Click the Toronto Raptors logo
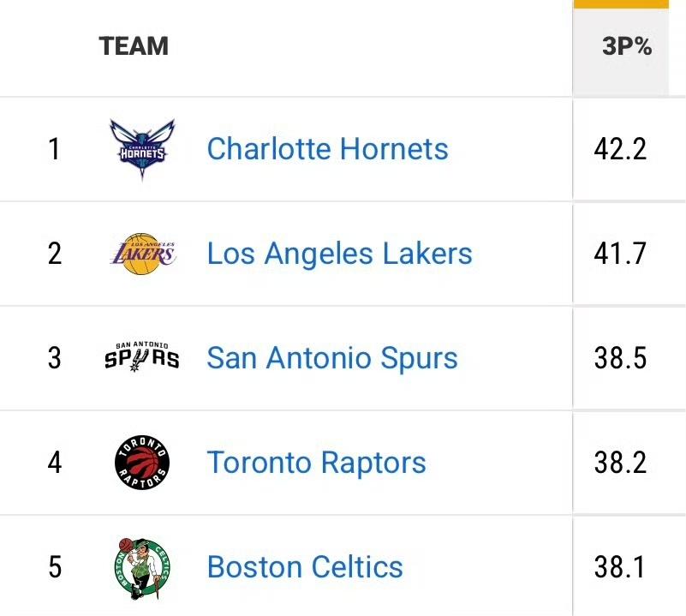Image resolution: width=686 pixels, height=616 pixels. click(x=142, y=463)
